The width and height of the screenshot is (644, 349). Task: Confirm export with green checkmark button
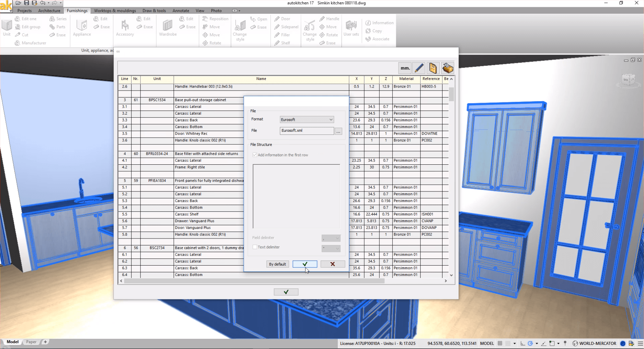tap(305, 264)
